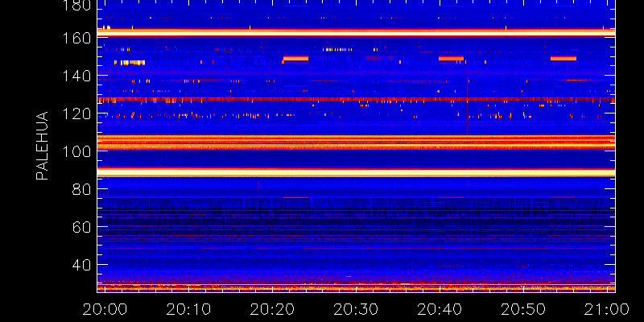Click the 40 frequency axis label

81,265
